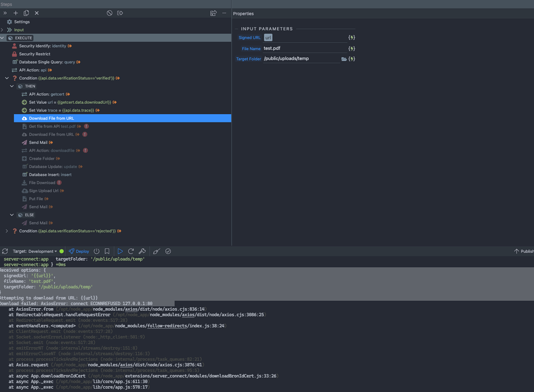The width and height of the screenshot is (534, 392).
Task: Duplicate the selected step using the copy icon
Action: pyautogui.click(x=26, y=13)
